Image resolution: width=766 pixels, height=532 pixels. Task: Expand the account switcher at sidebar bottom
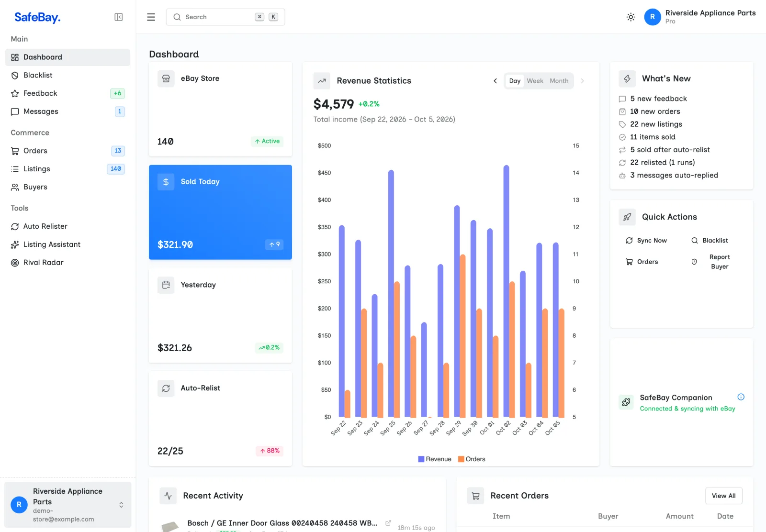[68, 505]
